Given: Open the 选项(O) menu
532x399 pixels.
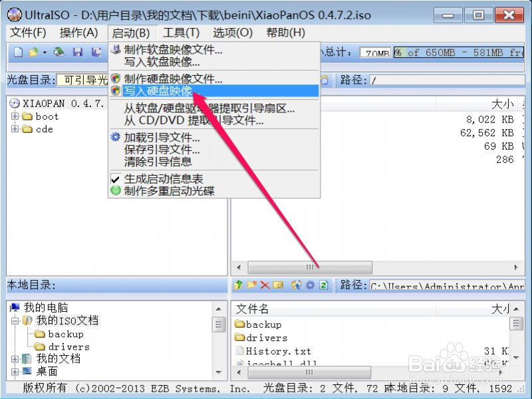Looking at the screenshot, I should tap(233, 33).
